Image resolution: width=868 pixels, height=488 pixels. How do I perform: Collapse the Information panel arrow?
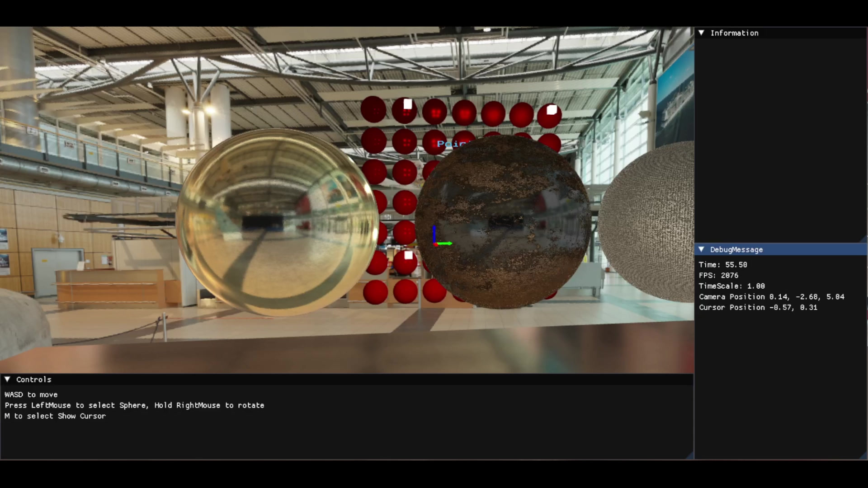[x=701, y=33]
